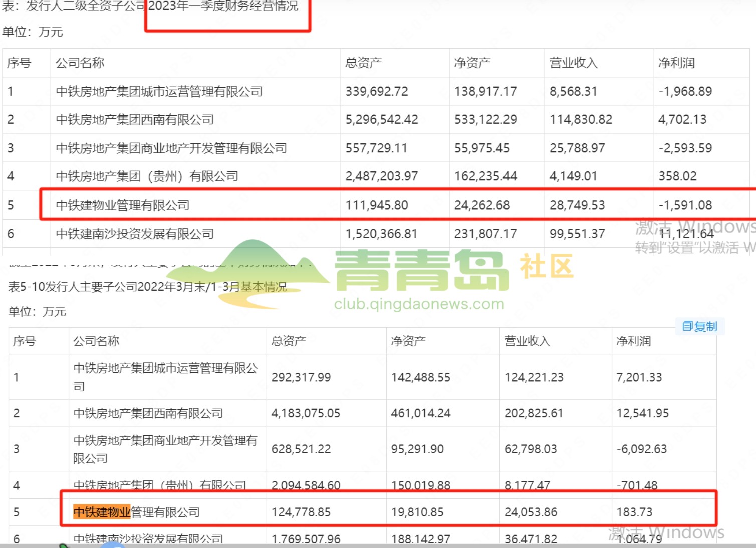This screenshot has width=756, height=548.
Task: Click net profit value -2,593.59
Action: coord(685,148)
